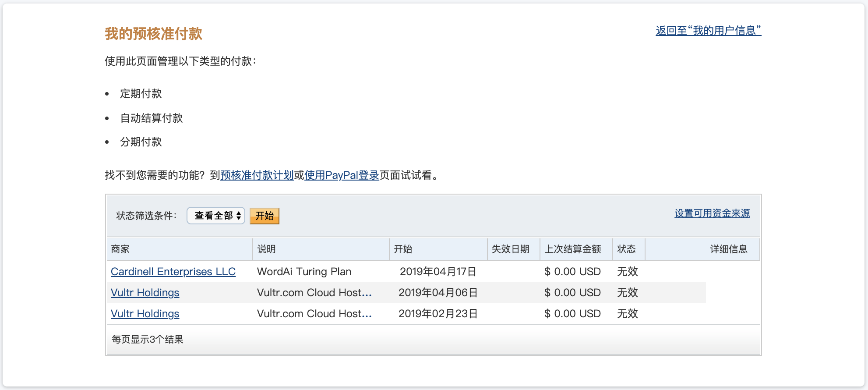Click $ 0.00 USD in Cardinell row
The width and height of the screenshot is (868, 390).
point(572,272)
